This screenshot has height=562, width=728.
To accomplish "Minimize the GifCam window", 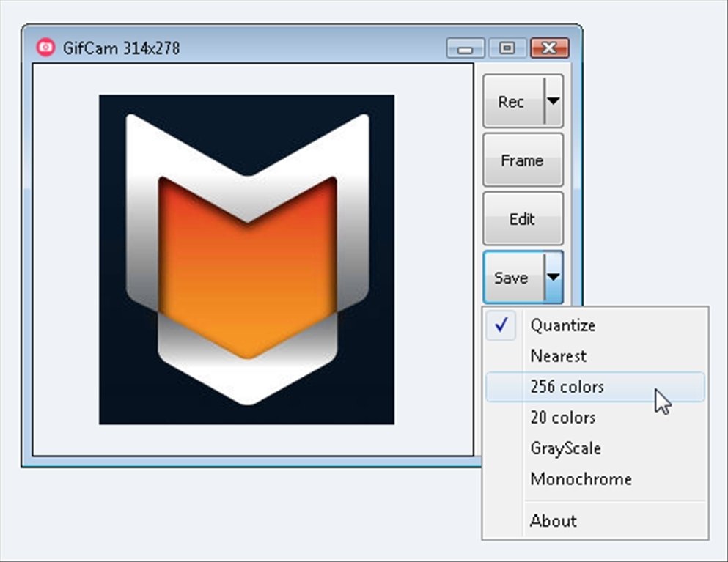I will click(466, 48).
